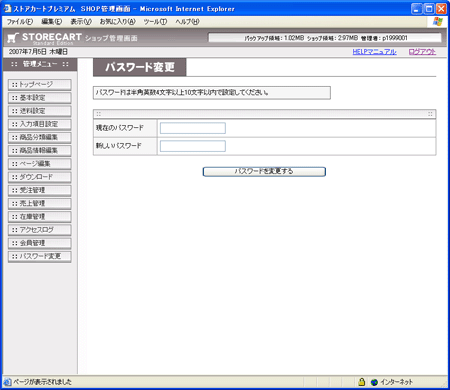Select ページ編集 in the sidebar
450x390 pixels.
[x=40, y=164]
